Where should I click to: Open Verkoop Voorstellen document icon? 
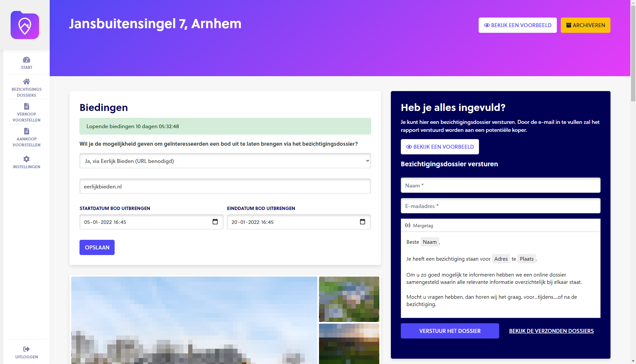[x=26, y=106]
